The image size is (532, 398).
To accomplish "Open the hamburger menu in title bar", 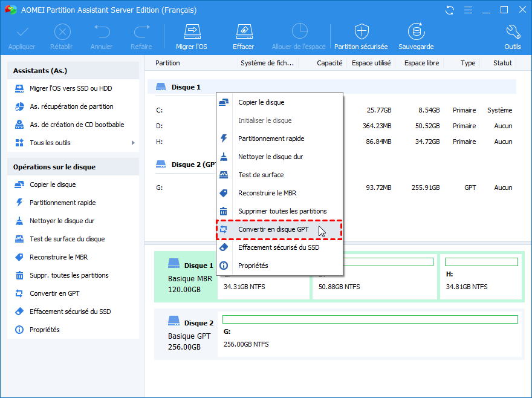I will point(467,10).
